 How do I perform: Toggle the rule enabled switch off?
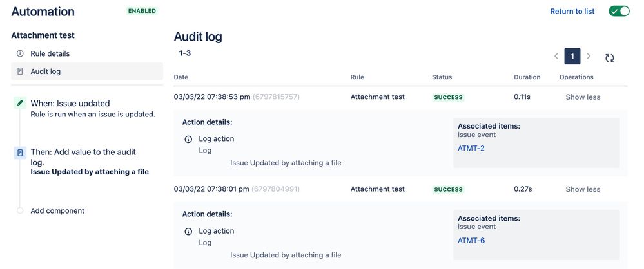click(x=619, y=11)
